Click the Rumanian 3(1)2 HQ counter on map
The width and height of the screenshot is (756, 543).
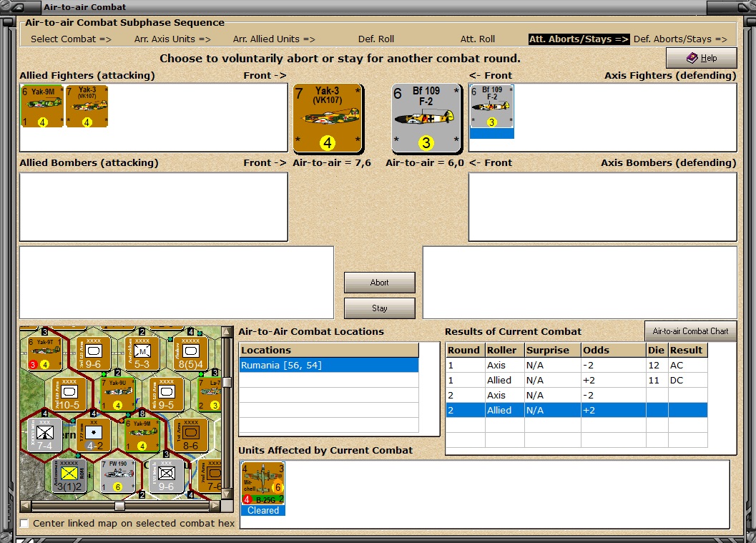coord(69,476)
